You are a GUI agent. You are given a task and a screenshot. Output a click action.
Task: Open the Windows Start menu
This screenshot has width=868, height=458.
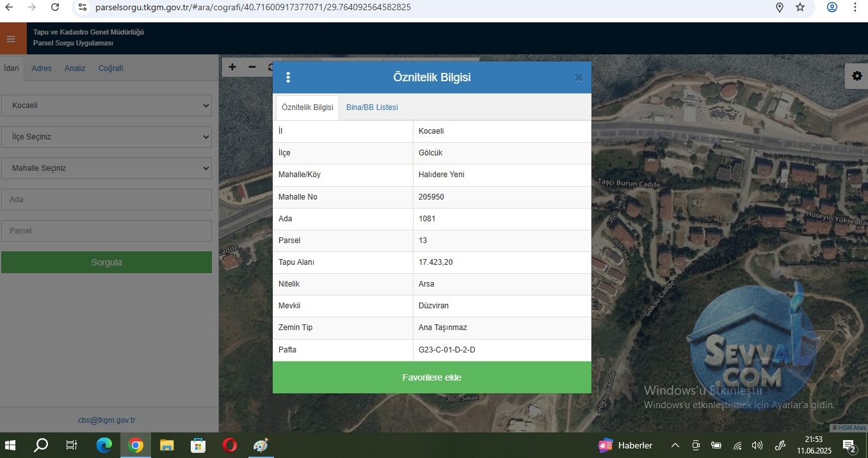(x=11, y=445)
